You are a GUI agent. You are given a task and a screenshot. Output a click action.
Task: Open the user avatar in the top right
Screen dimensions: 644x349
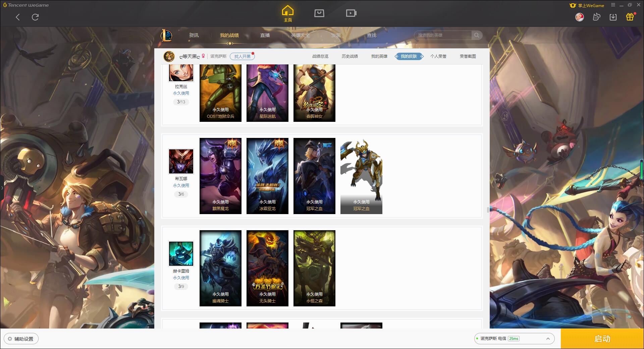(x=579, y=17)
